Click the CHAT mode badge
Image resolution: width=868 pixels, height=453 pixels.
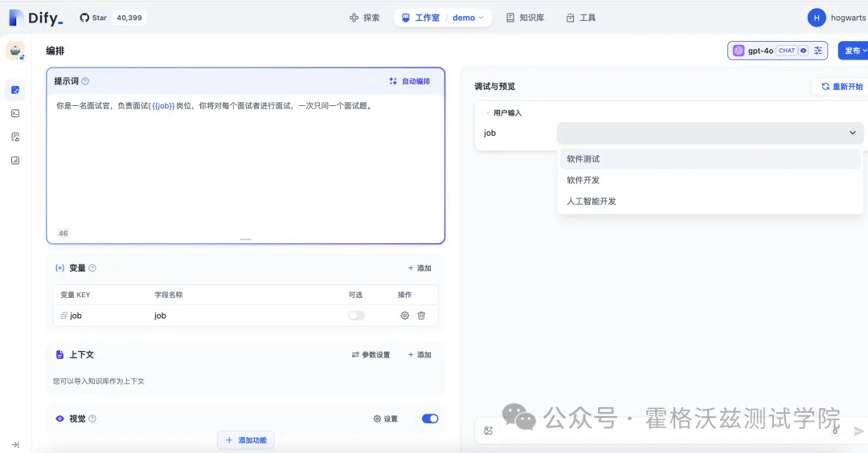point(787,51)
